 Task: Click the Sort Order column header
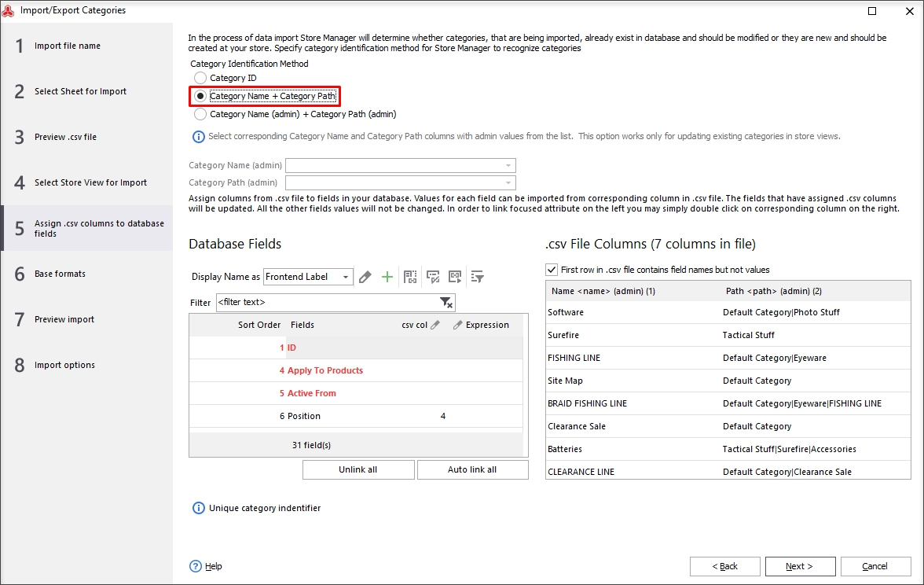[259, 325]
